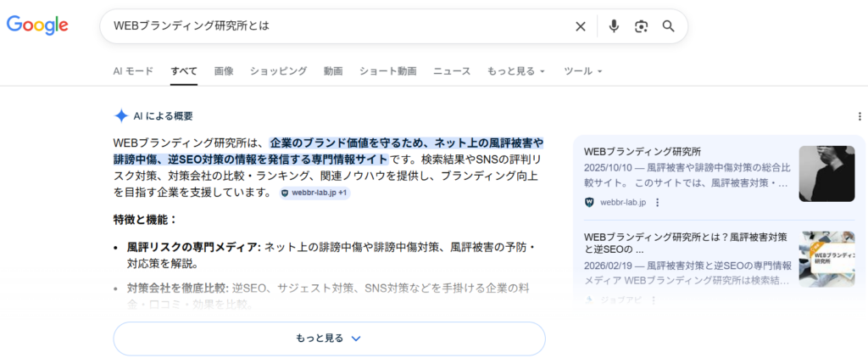Open the ショッピング tab
The image size is (868, 364).
click(278, 71)
